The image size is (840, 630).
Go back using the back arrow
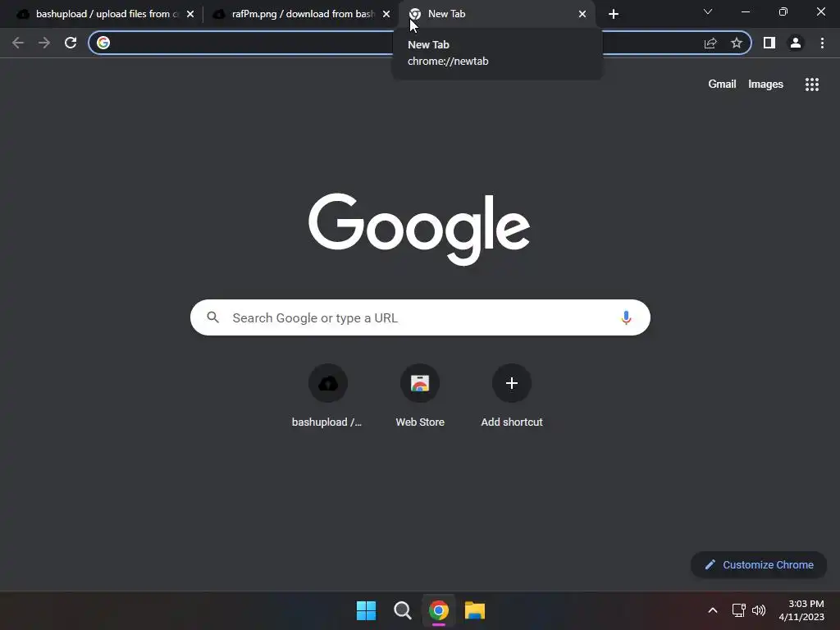click(18, 43)
